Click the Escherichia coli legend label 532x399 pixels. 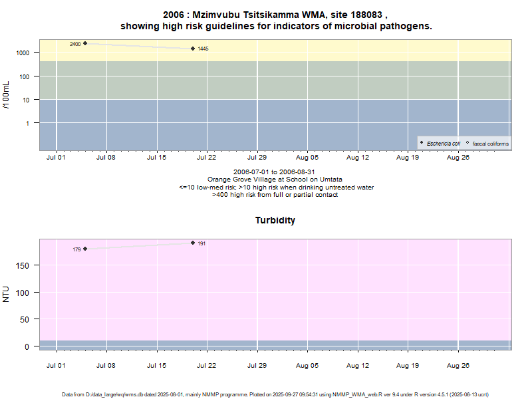443,144
